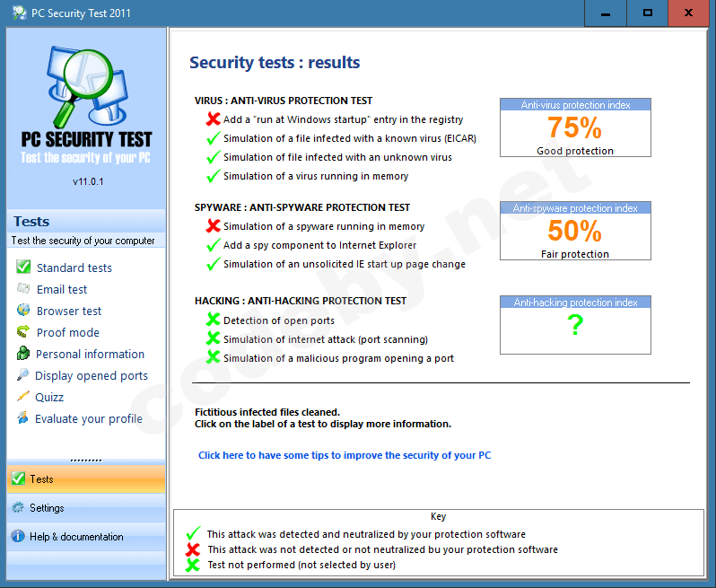Select Evaluate your profile
716x588 pixels.
point(89,418)
